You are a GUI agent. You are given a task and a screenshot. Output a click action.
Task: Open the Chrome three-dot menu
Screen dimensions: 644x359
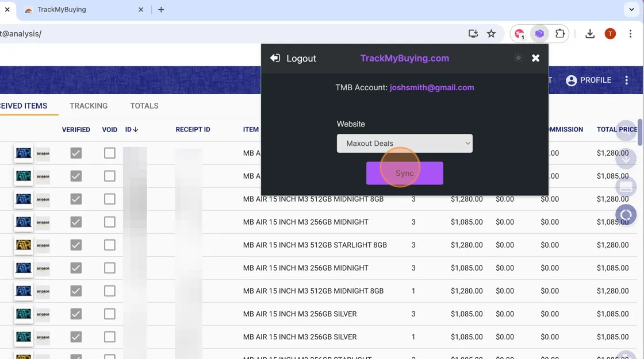(630, 34)
